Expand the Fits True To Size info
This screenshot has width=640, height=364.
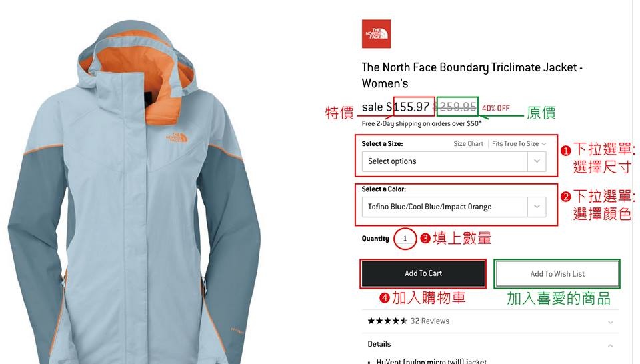[519, 143]
